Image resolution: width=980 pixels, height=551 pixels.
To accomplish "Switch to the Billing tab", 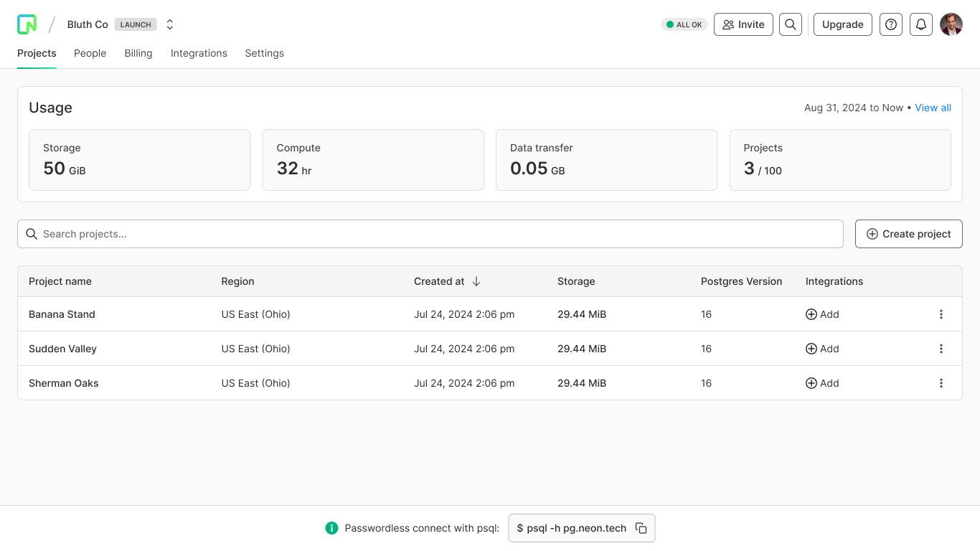I will (x=138, y=53).
